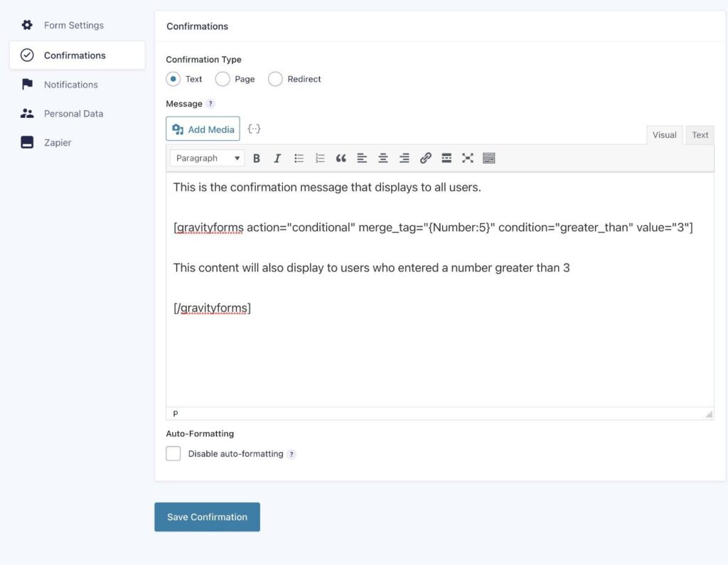The height and width of the screenshot is (565, 728).
Task: Go to Notifications settings
Action: (71, 84)
